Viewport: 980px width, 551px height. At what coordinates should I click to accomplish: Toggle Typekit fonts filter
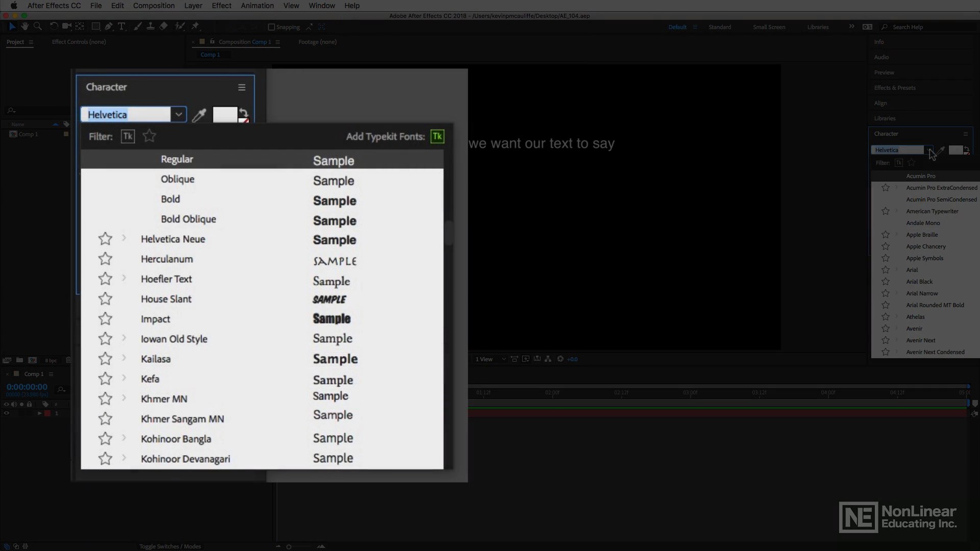(128, 136)
